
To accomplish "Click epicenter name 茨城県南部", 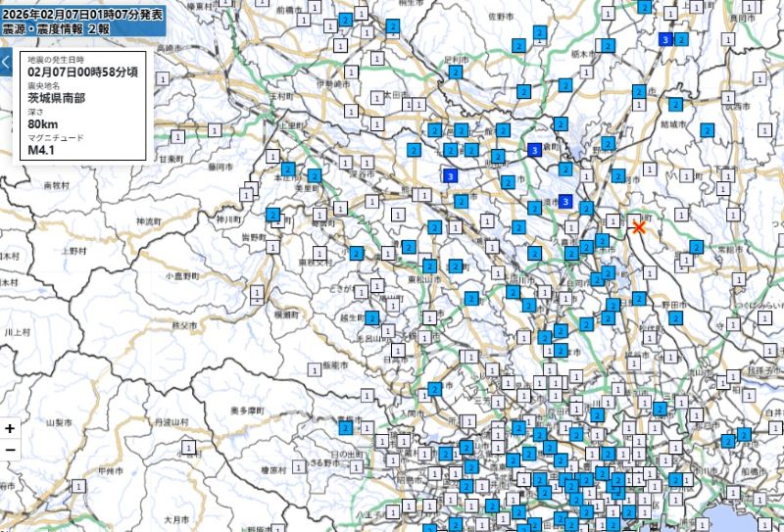I will (56, 98).
